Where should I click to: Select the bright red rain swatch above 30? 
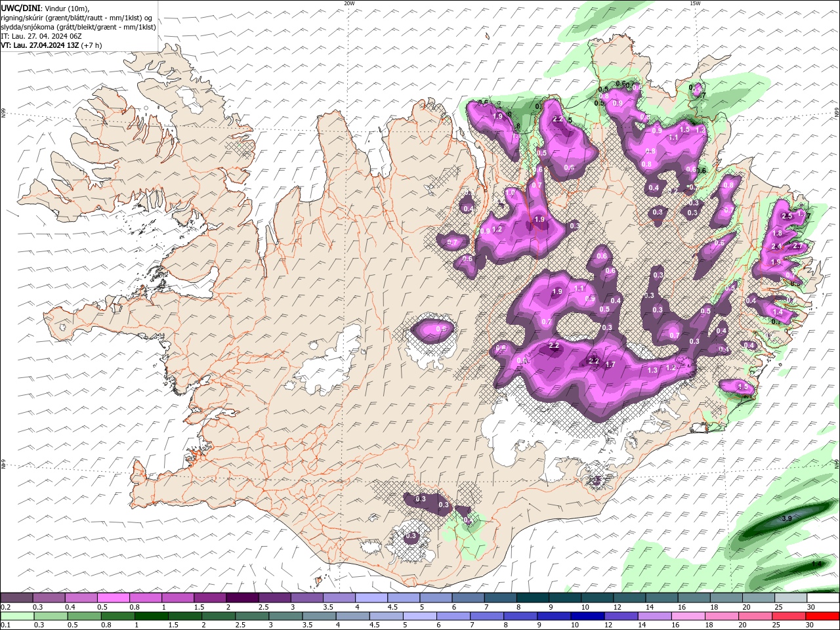(x=822, y=616)
